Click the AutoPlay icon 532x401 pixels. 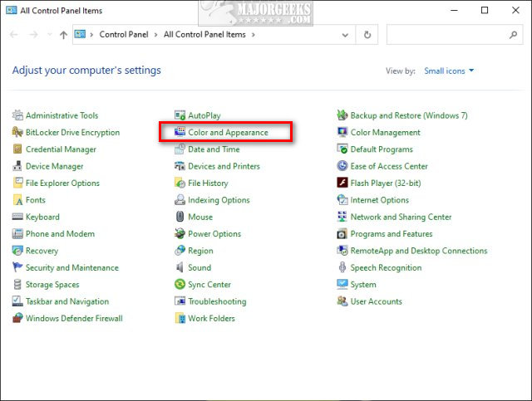pyautogui.click(x=180, y=115)
